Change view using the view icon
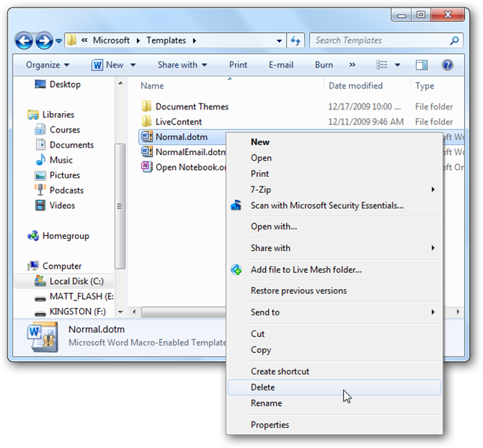Viewport: 483px width, 448px height. coord(382,65)
